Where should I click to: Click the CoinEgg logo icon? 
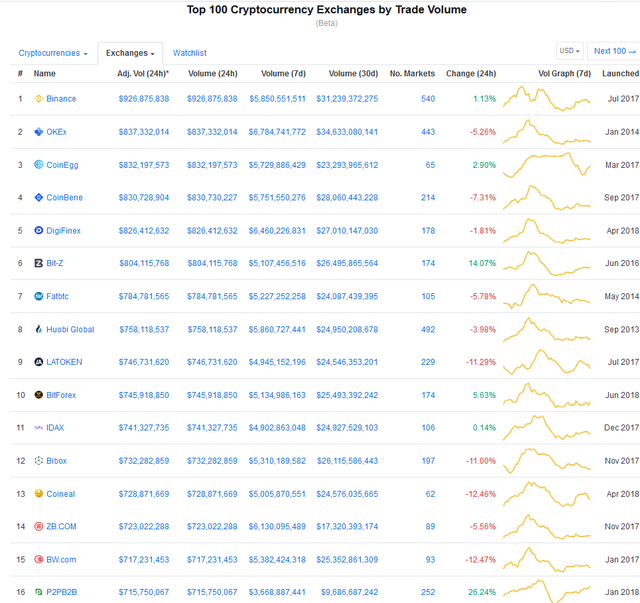[x=38, y=165]
